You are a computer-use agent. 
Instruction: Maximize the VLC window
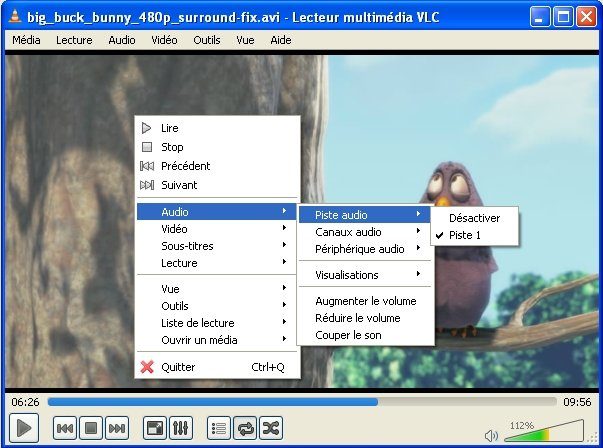coord(563,17)
